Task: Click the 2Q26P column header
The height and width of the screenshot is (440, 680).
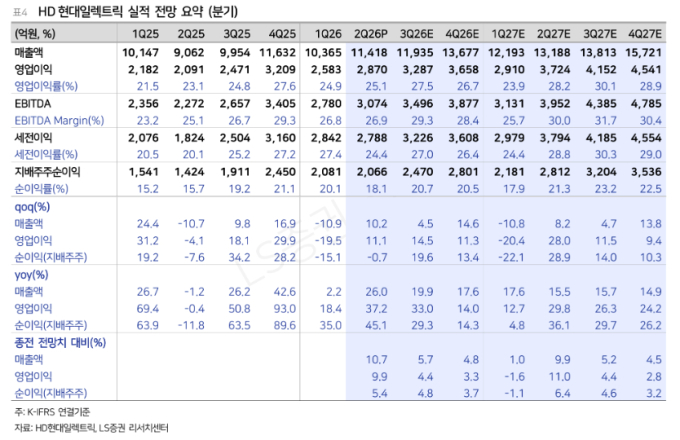Action: [x=371, y=34]
